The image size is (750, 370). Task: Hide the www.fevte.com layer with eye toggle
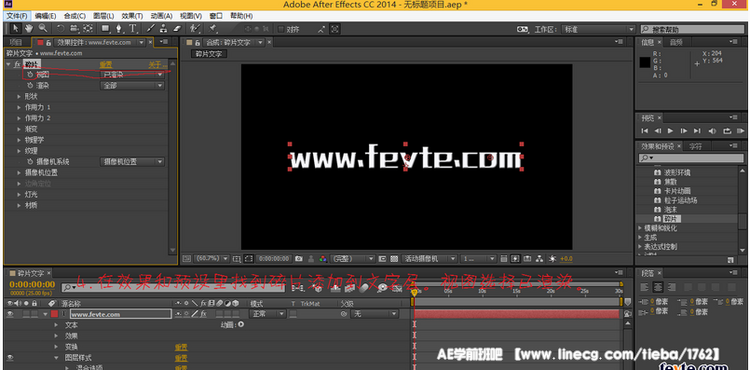(x=10, y=314)
